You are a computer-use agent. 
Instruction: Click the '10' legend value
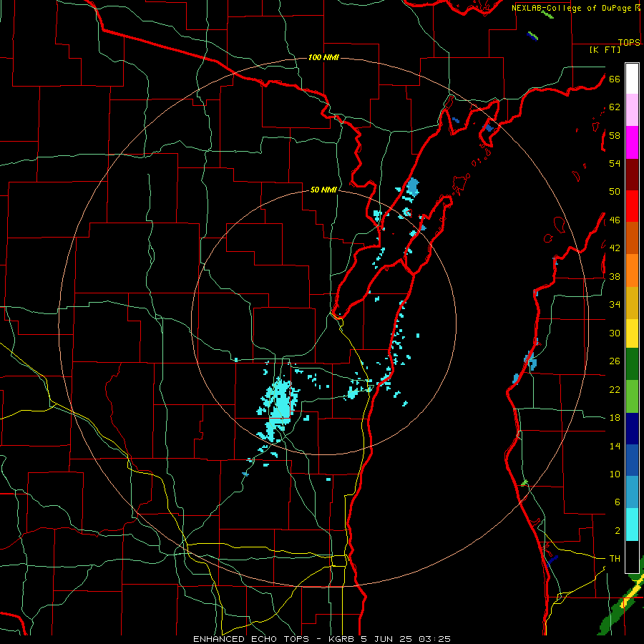[x=615, y=474]
